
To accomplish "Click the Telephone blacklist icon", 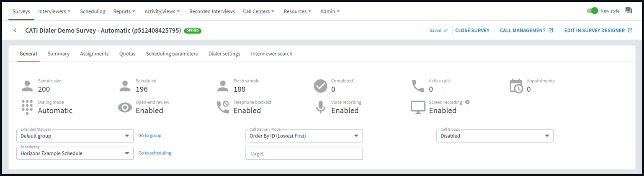I will [223, 107].
